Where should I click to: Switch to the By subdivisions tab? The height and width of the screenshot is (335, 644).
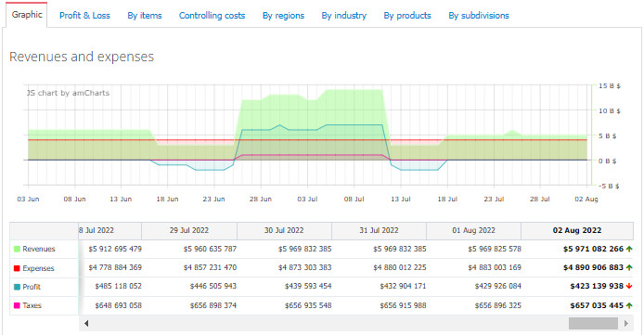479,16
